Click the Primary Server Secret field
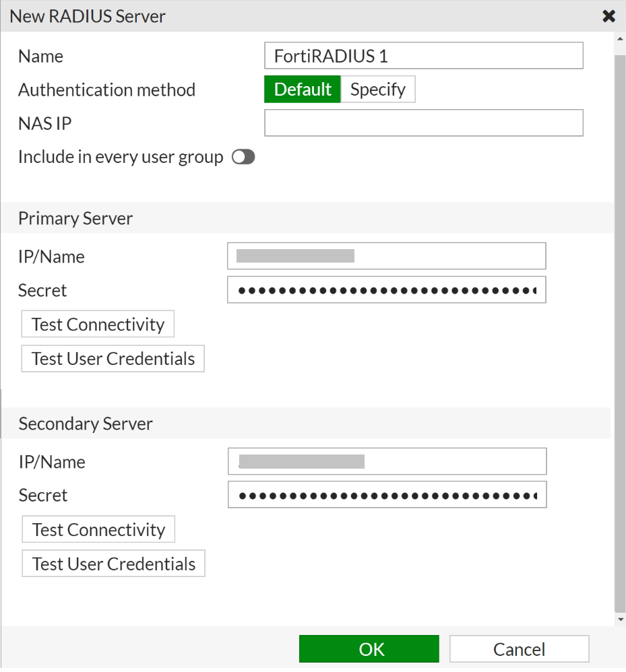This screenshot has height=672, width=626. point(386,290)
